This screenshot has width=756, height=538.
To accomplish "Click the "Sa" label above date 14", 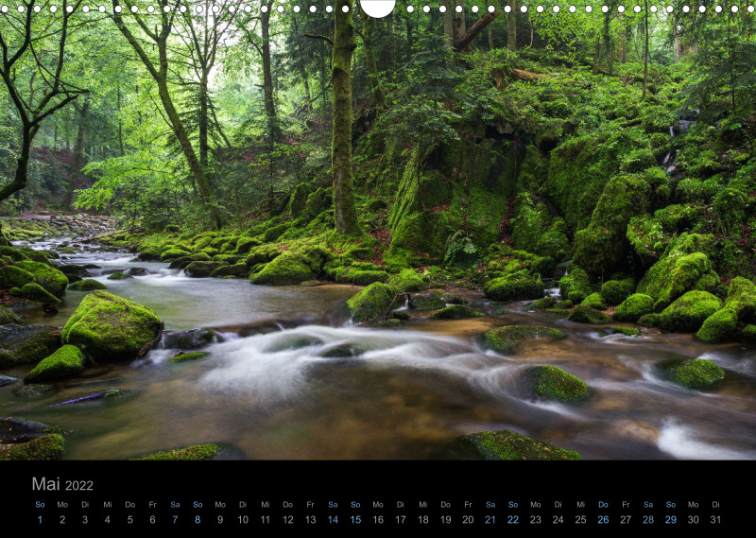I will point(333,504).
